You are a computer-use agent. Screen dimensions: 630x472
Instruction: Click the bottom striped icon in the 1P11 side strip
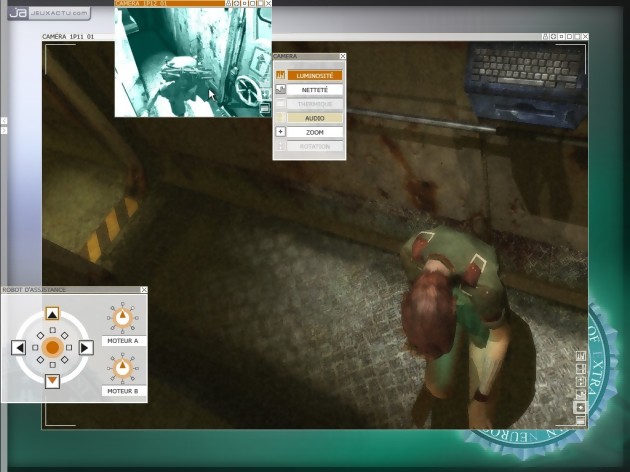(581, 420)
